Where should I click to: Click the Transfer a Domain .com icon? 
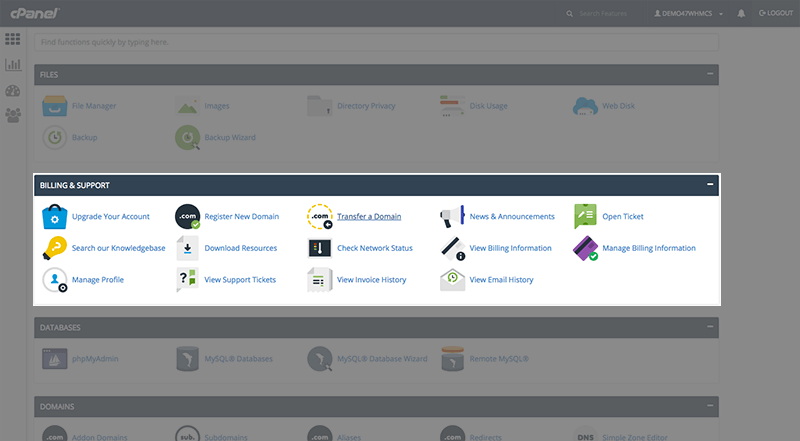(320, 216)
